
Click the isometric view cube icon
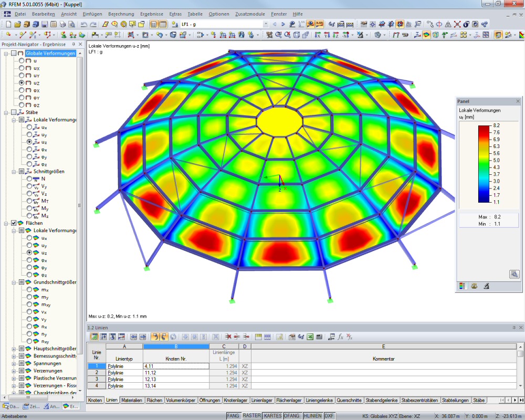[296, 35]
